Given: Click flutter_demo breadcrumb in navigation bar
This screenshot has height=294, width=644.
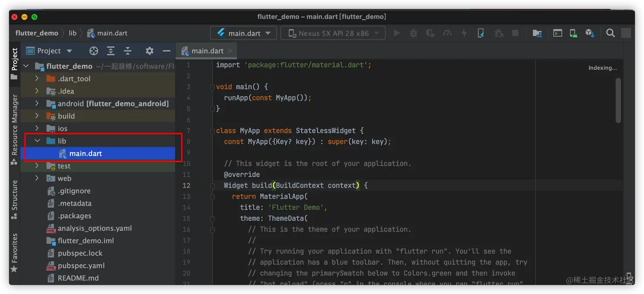Looking at the screenshot, I should point(37,33).
